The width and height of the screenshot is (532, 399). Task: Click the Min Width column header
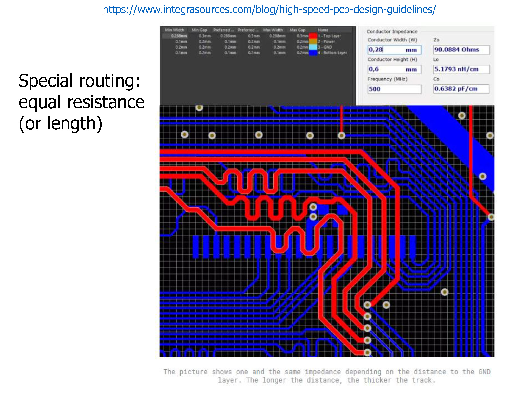click(174, 30)
